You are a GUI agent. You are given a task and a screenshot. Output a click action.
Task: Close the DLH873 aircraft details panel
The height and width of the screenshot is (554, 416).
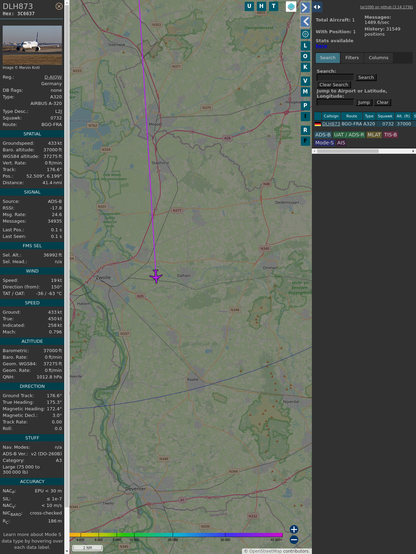59,6
